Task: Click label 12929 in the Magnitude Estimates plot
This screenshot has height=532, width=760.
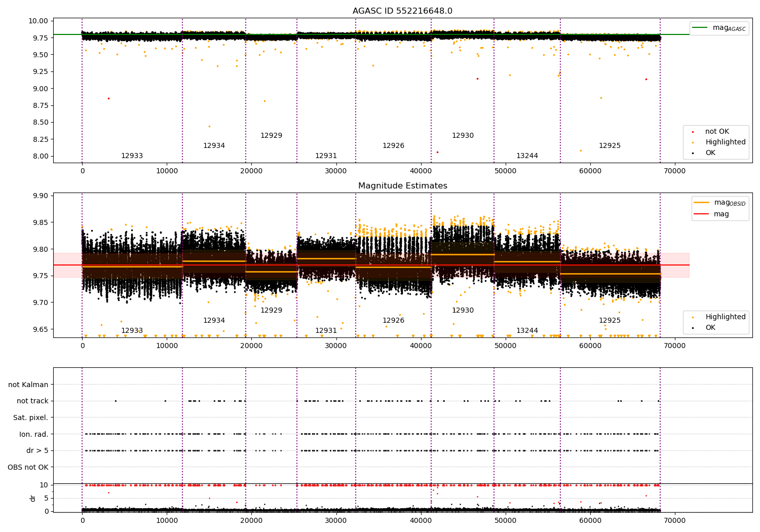Action: click(271, 311)
